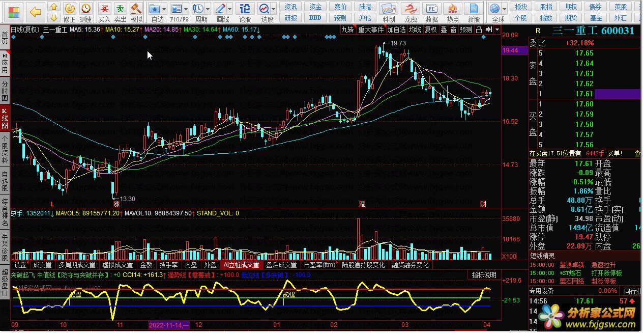
Task: Click the 星源卓镁 news item
Action: 572,265
